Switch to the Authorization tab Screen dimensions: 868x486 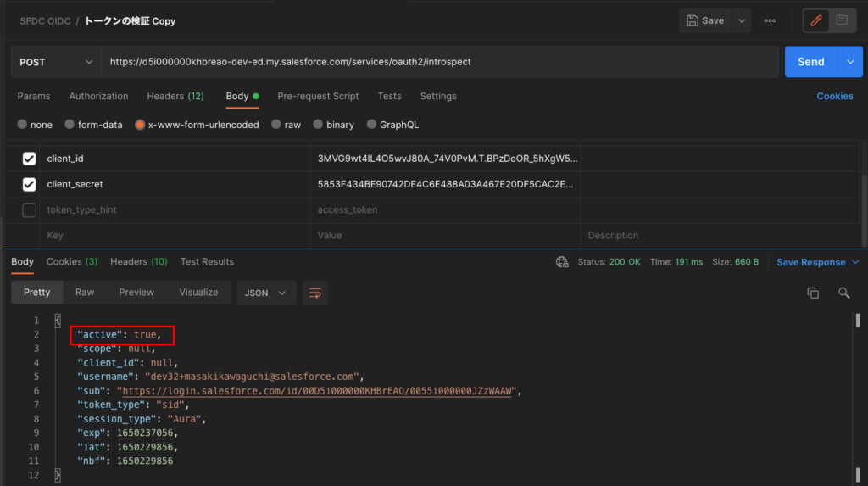coord(98,96)
